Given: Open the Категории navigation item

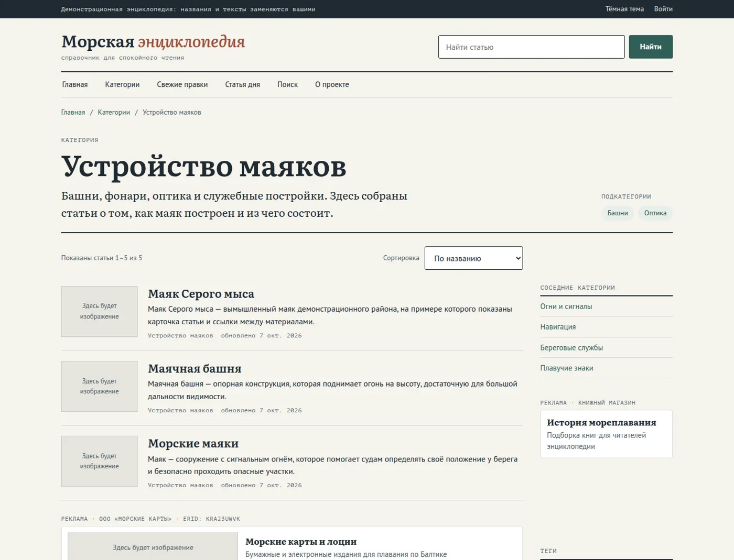Looking at the screenshot, I should pos(122,84).
